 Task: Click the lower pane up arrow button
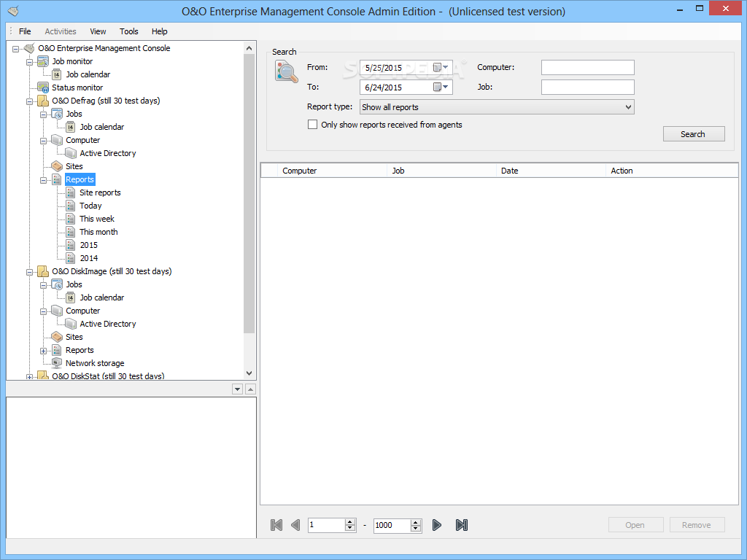tap(251, 389)
